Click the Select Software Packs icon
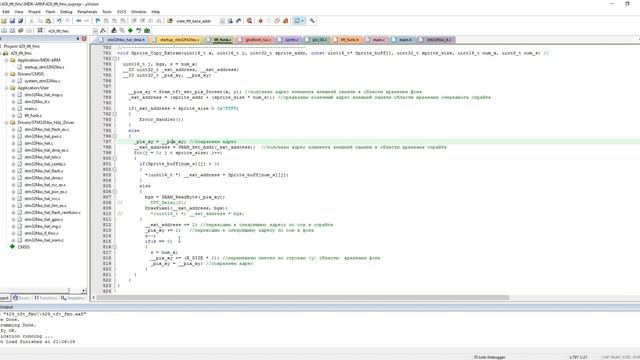The image size is (640, 360). coord(138,31)
